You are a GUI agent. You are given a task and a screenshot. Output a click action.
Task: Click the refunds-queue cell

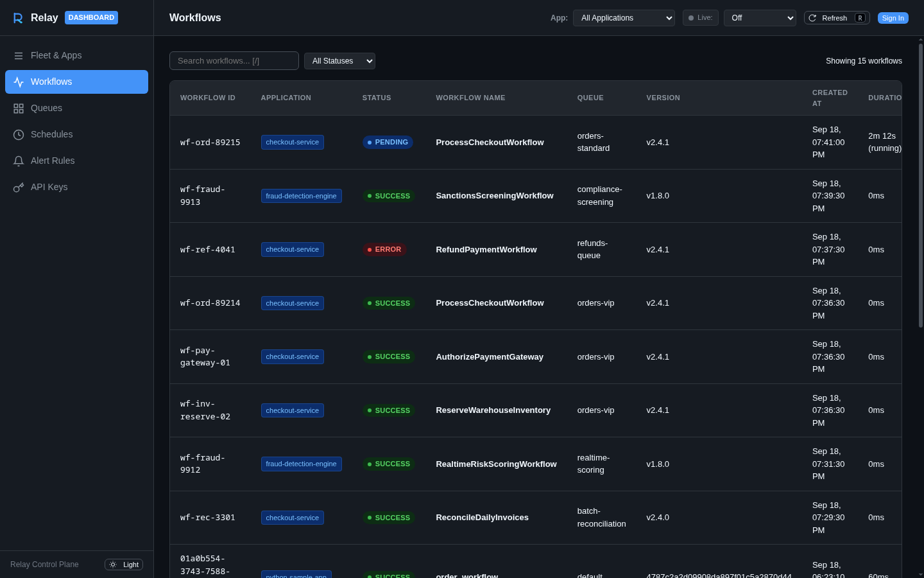pos(592,249)
